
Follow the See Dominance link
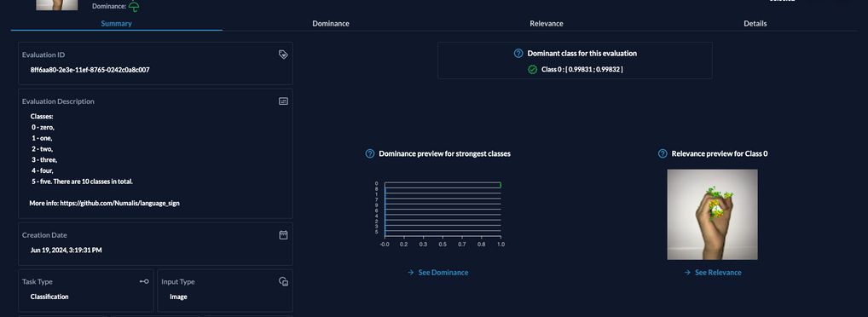[x=438, y=272]
